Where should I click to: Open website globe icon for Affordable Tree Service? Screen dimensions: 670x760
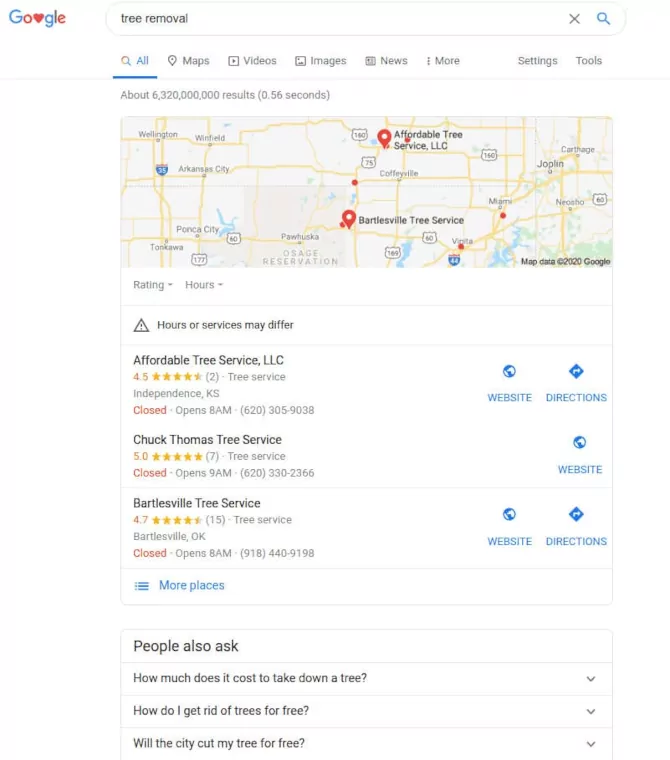pos(509,372)
